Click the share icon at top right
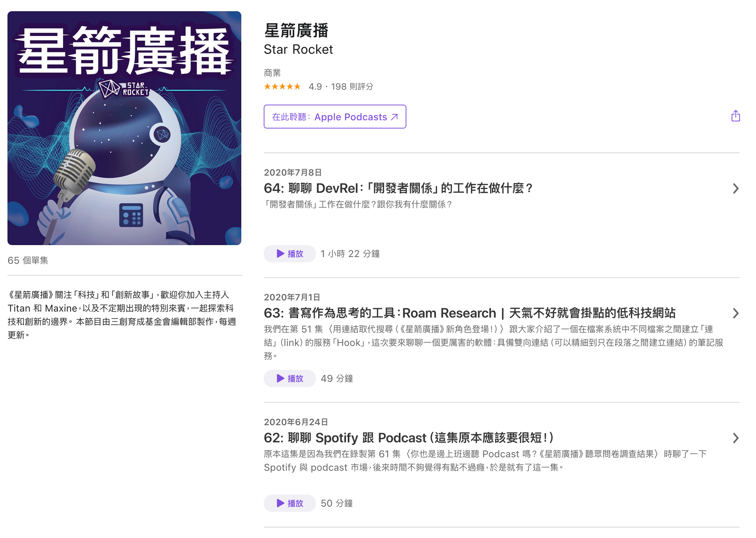This screenshot has width=756, height=538. point(735,116)
